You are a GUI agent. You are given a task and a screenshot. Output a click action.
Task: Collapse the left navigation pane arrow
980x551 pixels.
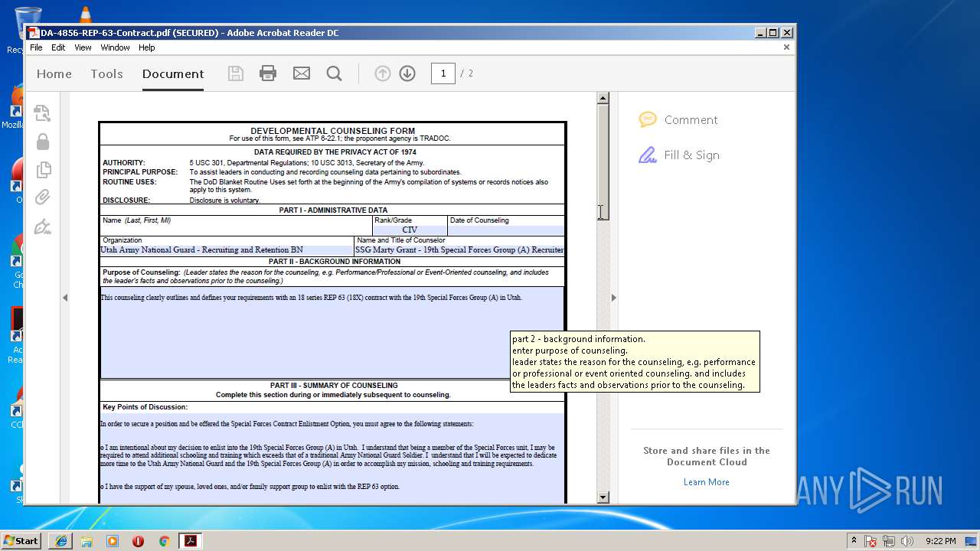tap(65, 298)
